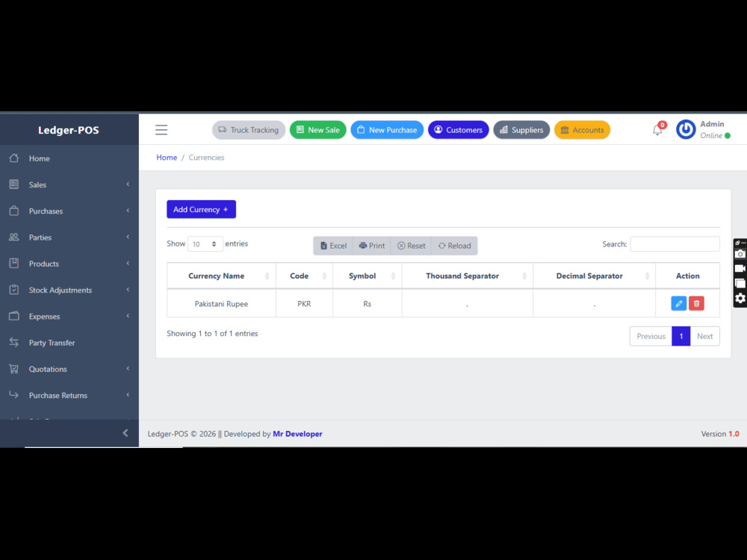
Task: Open Accounts page
Action: tap(582, 130)
